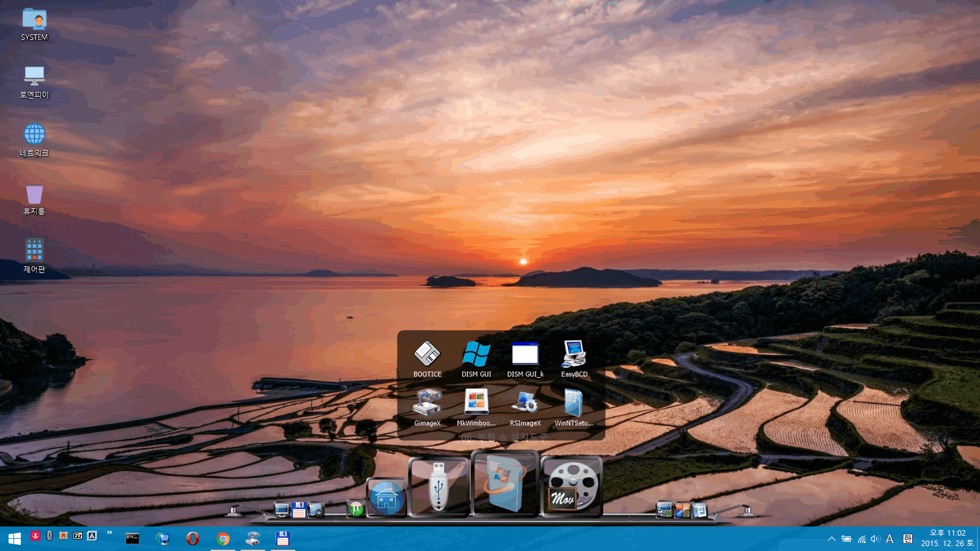Click the globe monitor taskbar icon
980x551 pixels.
(x=162, y=539)
